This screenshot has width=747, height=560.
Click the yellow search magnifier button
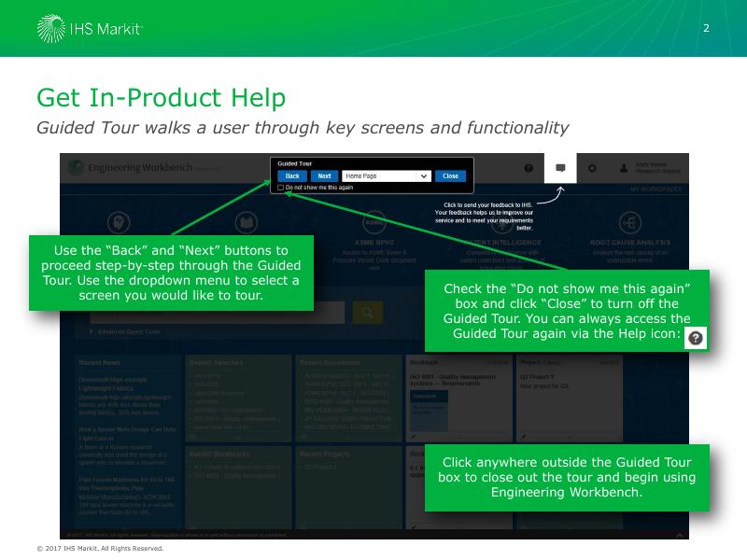pyautogui.click(x=368, y=313)
